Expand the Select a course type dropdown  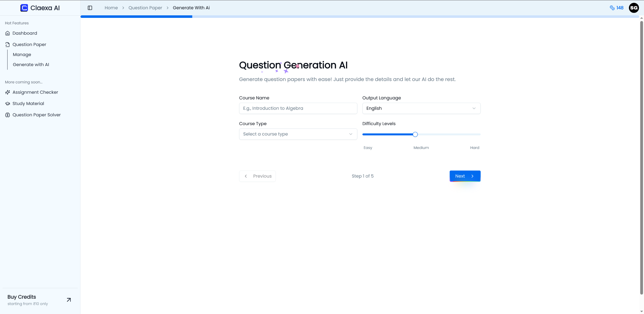click(x=298, y=134)
